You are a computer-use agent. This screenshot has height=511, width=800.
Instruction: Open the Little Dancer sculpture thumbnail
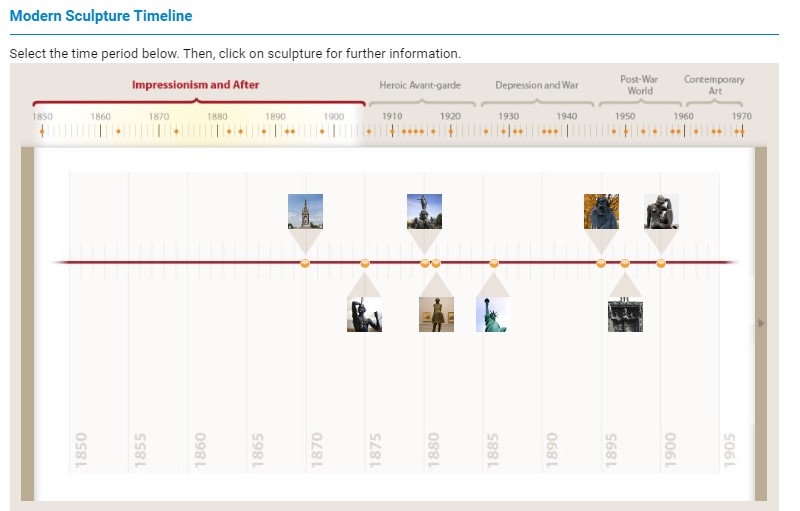click(436, 315)
